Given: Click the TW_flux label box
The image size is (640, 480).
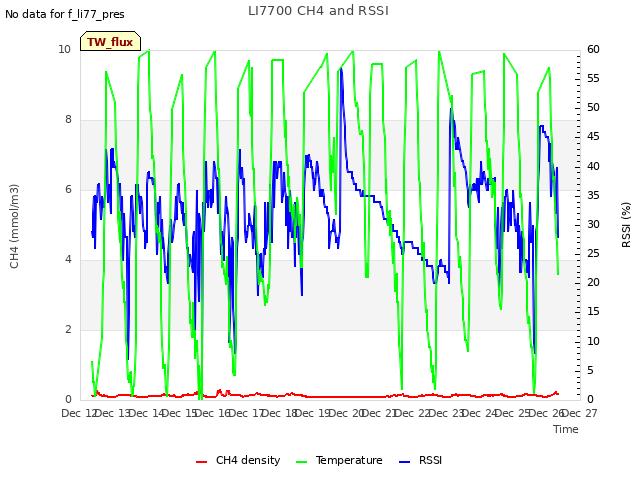Looking at the screenshot, I should coord(110,41).
